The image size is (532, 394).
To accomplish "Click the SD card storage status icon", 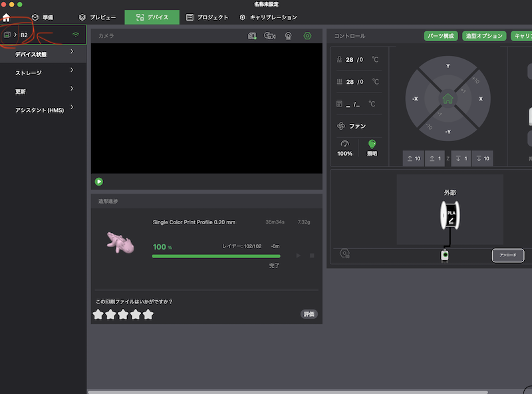I will tap(252, 36).
